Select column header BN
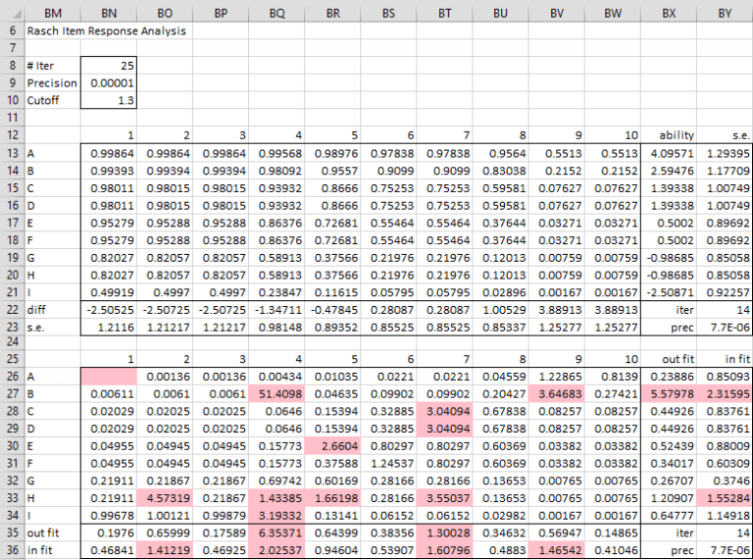753x560 pixels. [109, 13]
